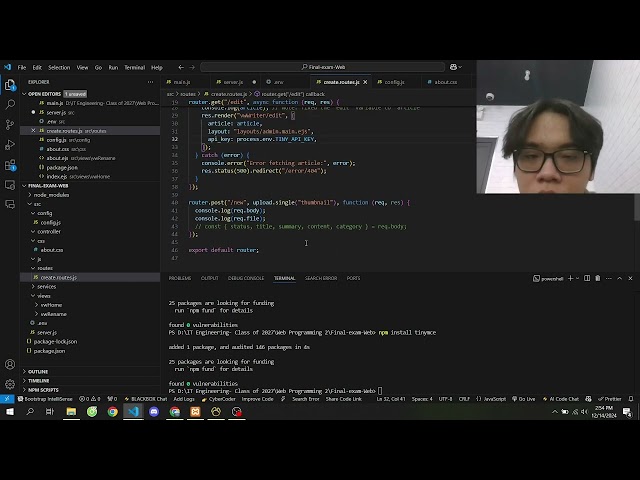Open XAMPP from the taskbar
Viewport: 640px width, 480px height.
(195, 412)
